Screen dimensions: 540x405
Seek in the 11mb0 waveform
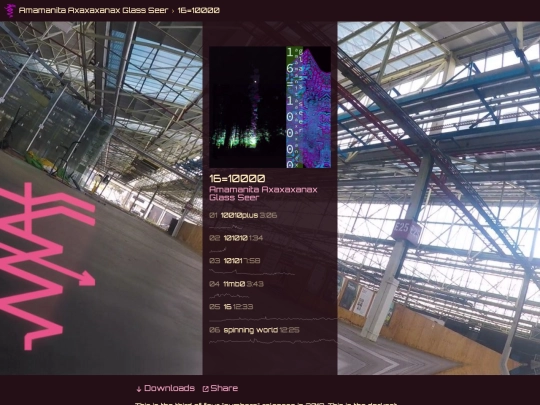[x=229, y=295]
